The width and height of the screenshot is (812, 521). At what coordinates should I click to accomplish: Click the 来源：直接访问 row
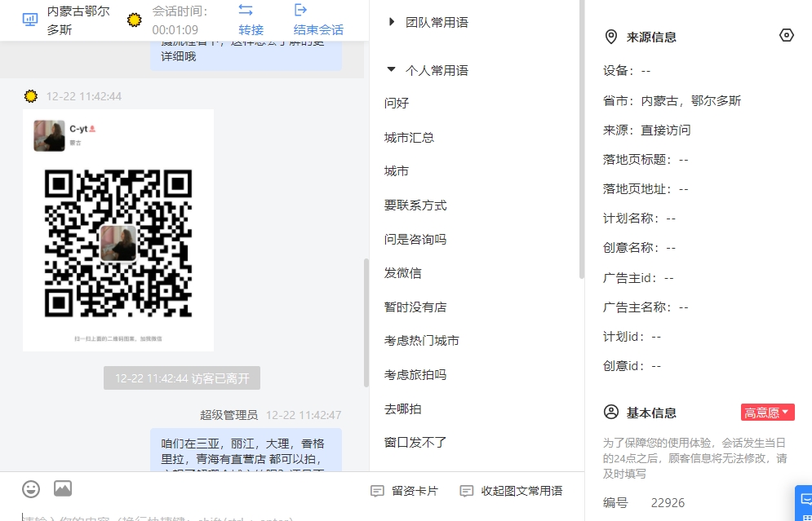click(647, 130)
